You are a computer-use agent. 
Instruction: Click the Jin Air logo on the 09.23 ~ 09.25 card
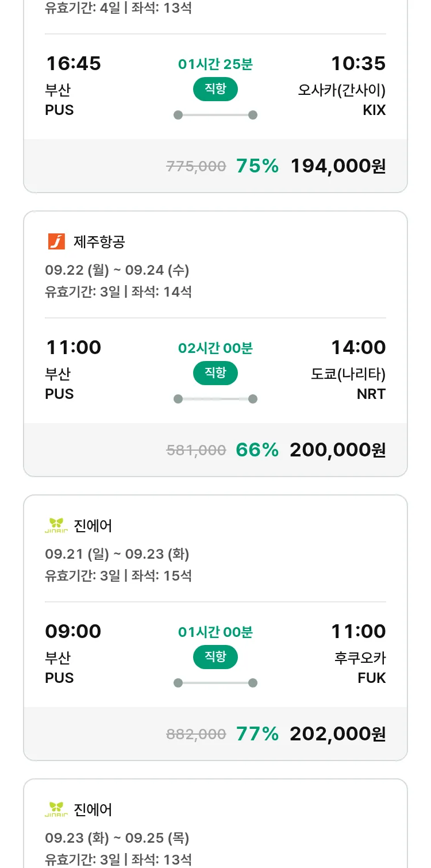pos(56,809)
